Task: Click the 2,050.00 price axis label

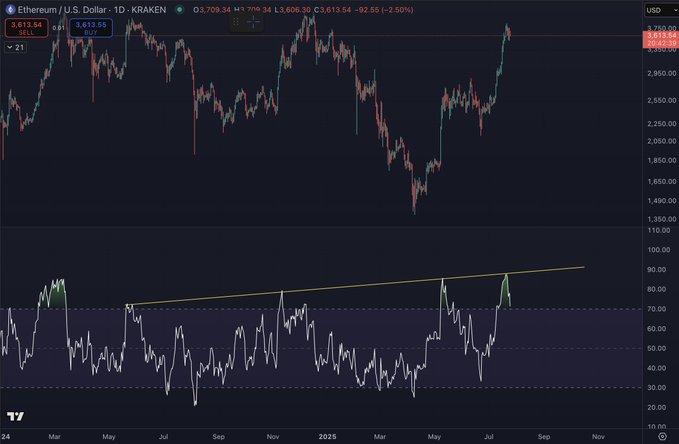Action: [661, 141]
